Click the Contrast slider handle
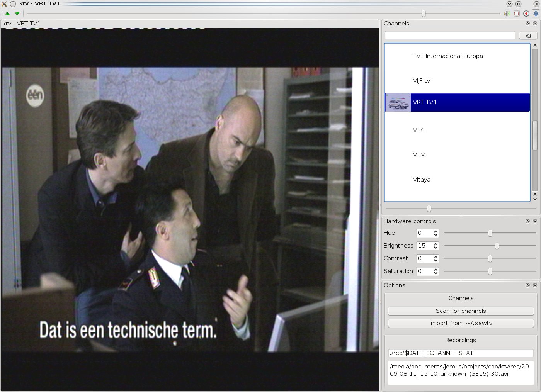This screenshot has width=541, height=392. click(490, 259)
